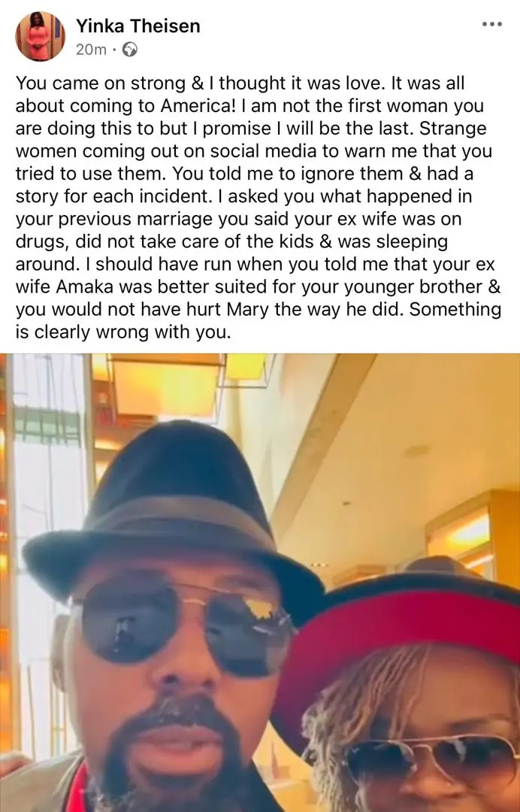Click last line "is clearly wrong with you."

123,332
